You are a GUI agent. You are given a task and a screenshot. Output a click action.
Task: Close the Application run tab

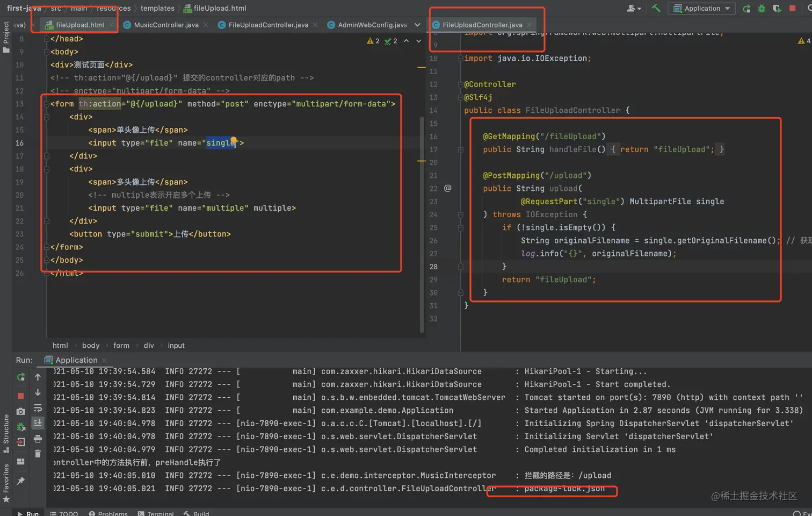[104, 360]
